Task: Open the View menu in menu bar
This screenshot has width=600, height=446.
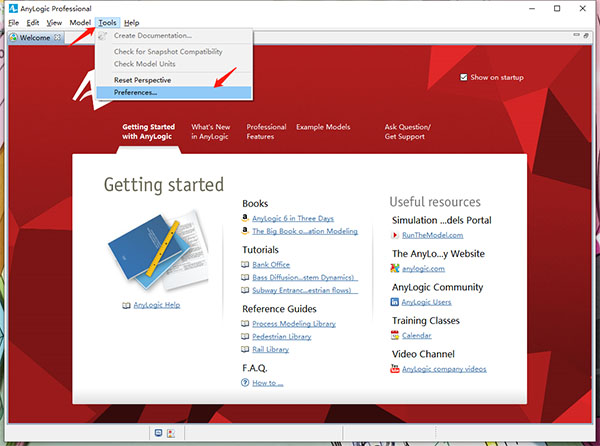Action: click(55, 22)
